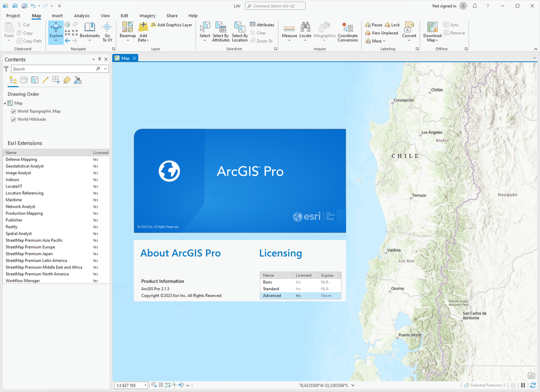Click the fixed zoom in icon
Viewport: 540px width, 392px height.
pyautogui.click(x=68, y=33)
